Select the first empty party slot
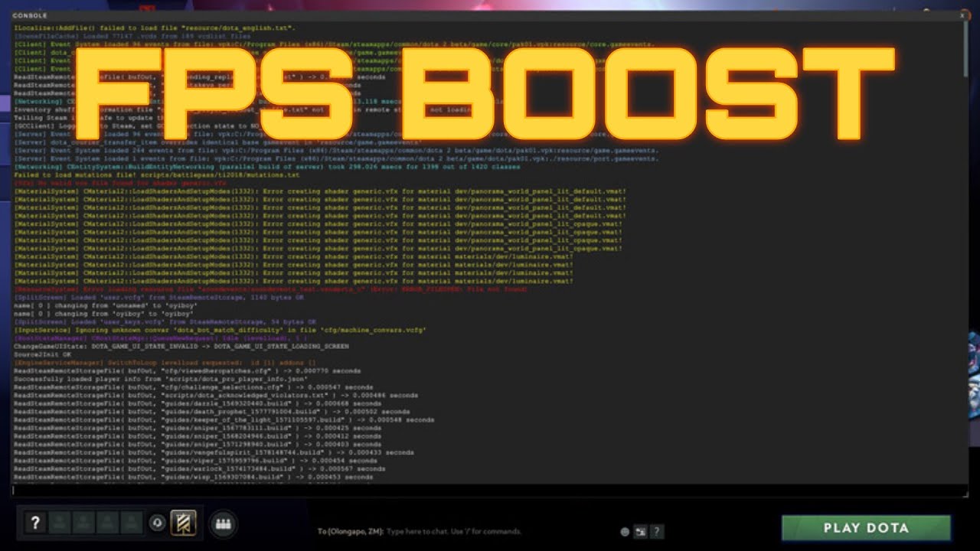 (x=60, y=523)
